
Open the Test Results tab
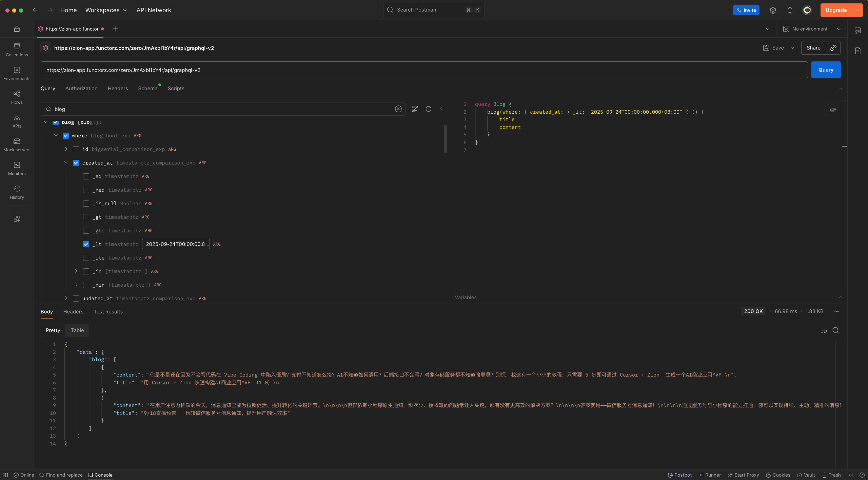click(x=108, y=312)
